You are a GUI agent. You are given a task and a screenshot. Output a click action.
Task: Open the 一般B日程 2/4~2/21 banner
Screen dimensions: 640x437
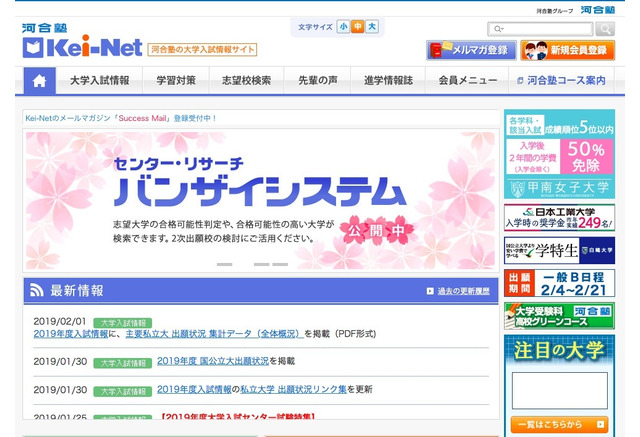pos(559,283)
